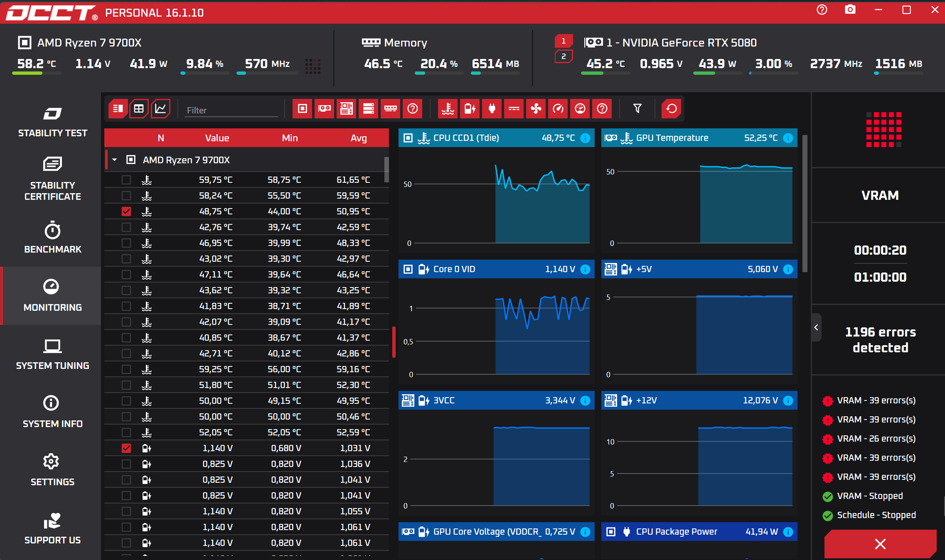Sort the table by the Avg column
The image size is (945, 560).
click(x=359, y=138)
